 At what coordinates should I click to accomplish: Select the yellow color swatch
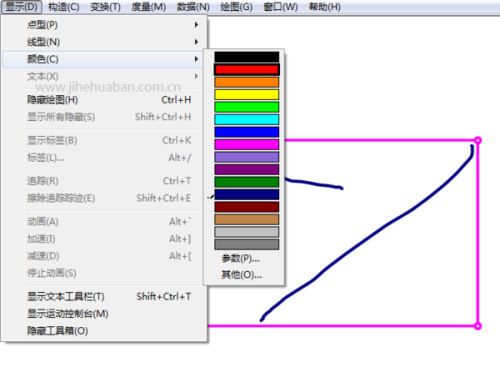247,95
